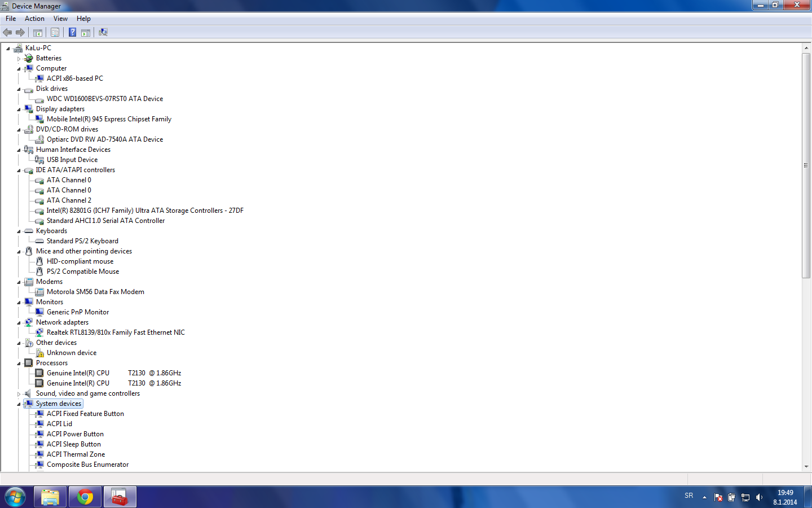Screen dimensions: 812x508
Task: Select the 'ATA Channel 2' entry
Action: tap(69, 200)
